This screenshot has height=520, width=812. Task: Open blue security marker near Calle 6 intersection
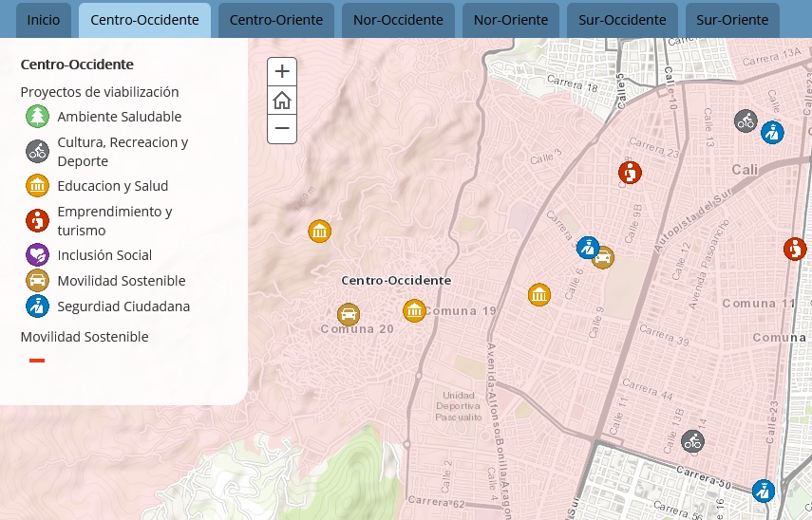[588, 248]
